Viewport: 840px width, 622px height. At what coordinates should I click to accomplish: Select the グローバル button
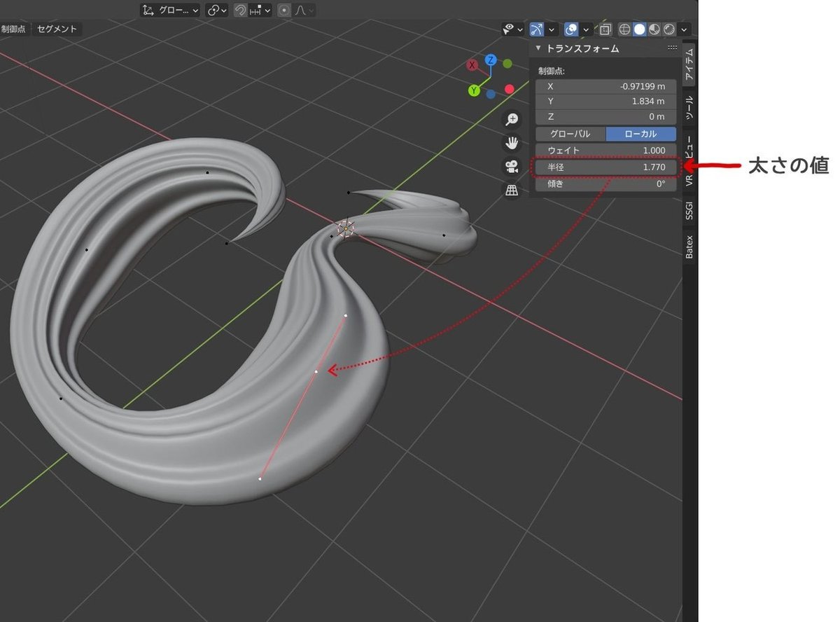570,134
